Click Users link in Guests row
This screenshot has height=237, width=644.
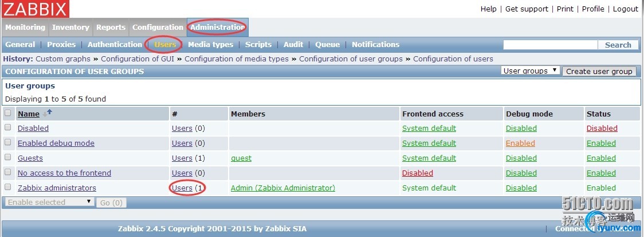coord(182,158)
